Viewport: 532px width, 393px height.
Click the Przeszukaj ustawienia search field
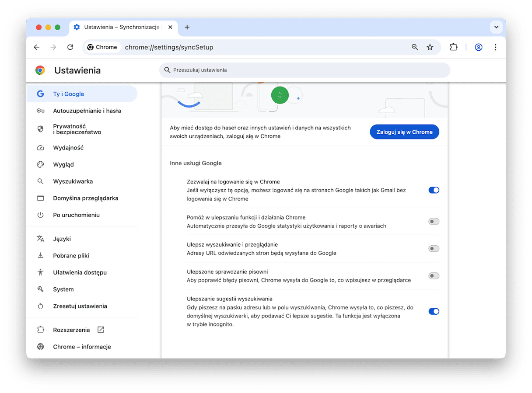click(304, 70)
